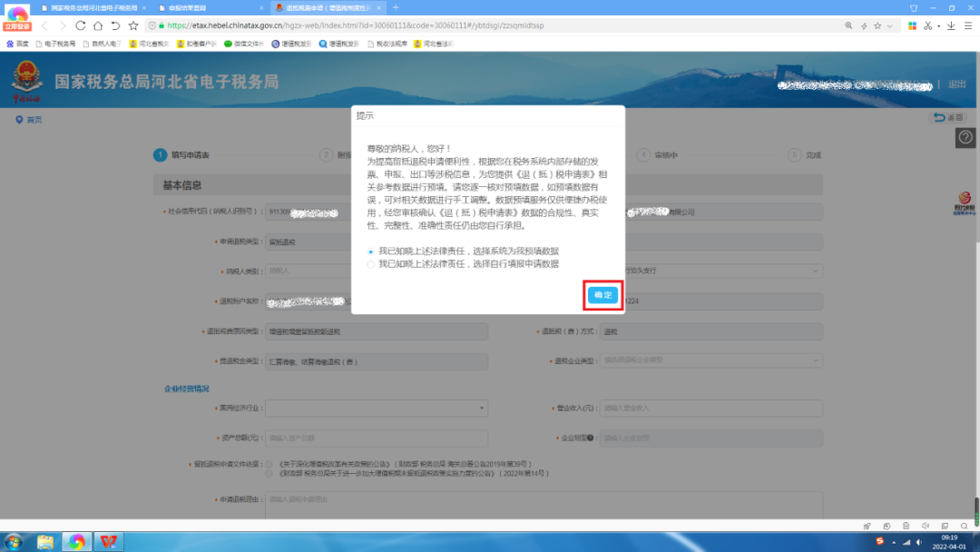
Task: Open the 税收法规库 bookmark
Action: click(x=387, y=44)
